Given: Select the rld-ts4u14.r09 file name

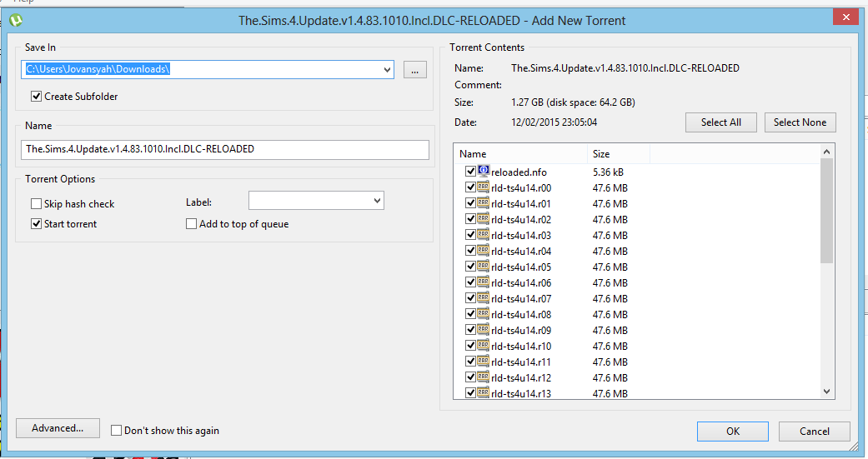Looking at the screenshot, I should click(x=521, y=330).
